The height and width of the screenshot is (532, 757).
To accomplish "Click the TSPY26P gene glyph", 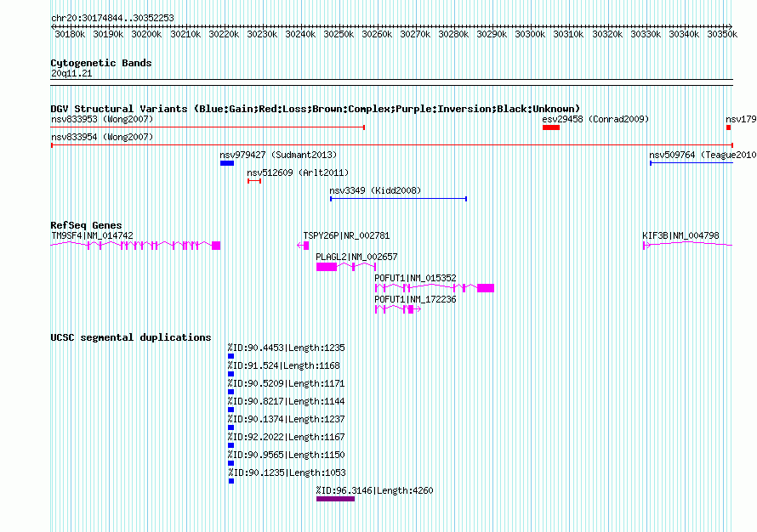I will pyautogui.click(x=303, y=246).
